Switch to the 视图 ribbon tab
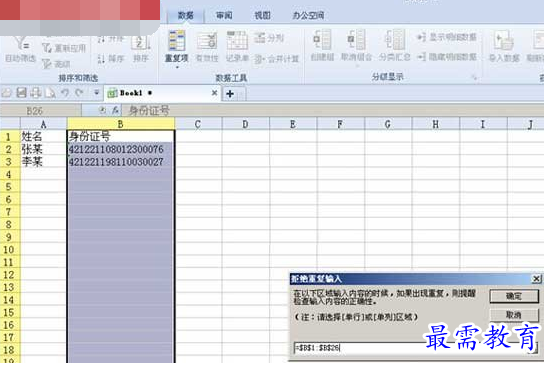547x369 pixels. [262, 15]
